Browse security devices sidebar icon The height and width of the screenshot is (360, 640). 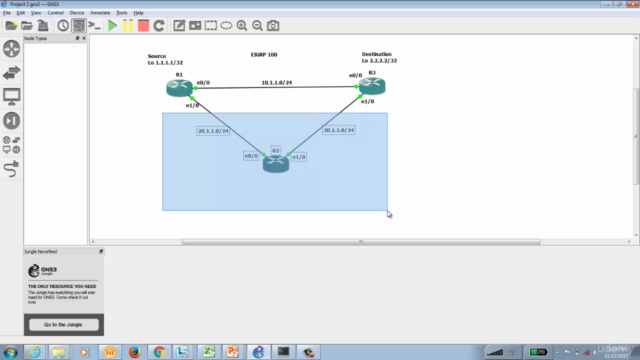(11, 121)
